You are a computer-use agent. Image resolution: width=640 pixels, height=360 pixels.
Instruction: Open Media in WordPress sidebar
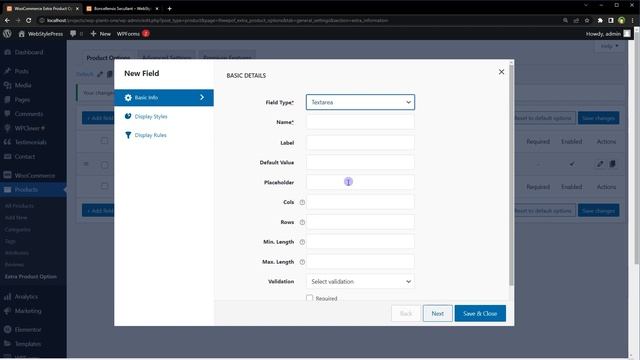(x=23, y=85)
